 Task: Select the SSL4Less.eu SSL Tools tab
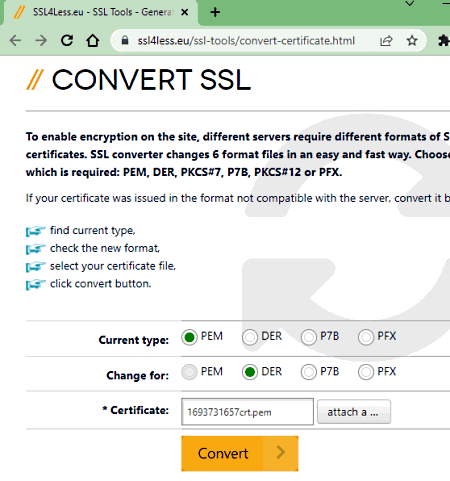click(100, 12)
